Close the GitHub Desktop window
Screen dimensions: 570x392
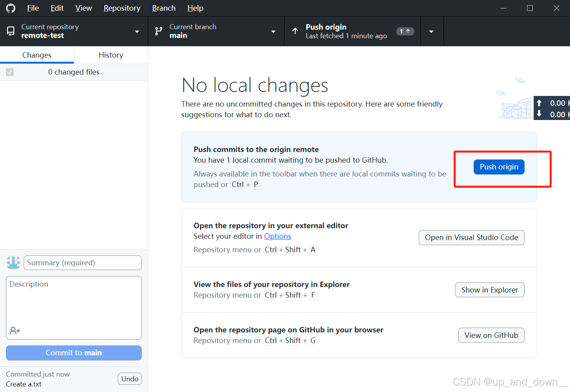tap(557, 8)
